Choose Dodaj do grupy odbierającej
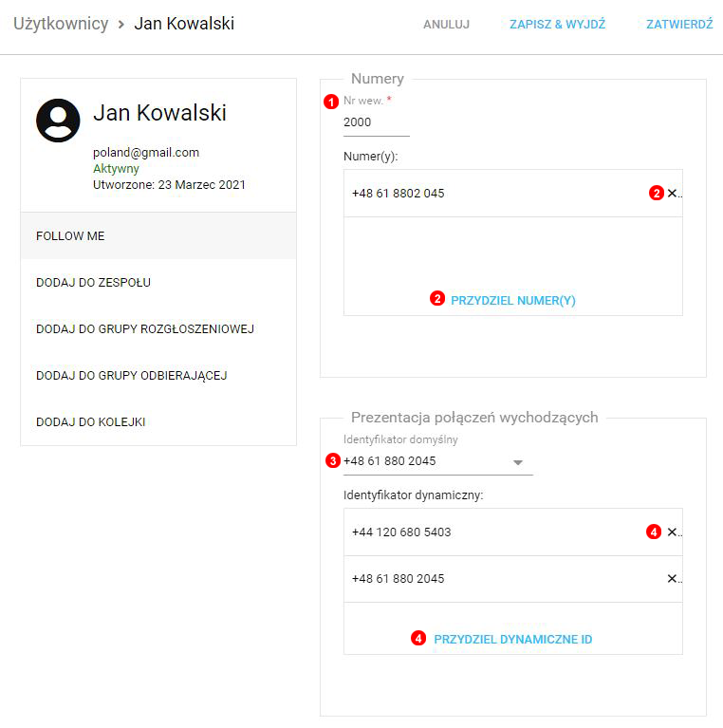Viewport: 723px width, 728px height. coord(158,376)
